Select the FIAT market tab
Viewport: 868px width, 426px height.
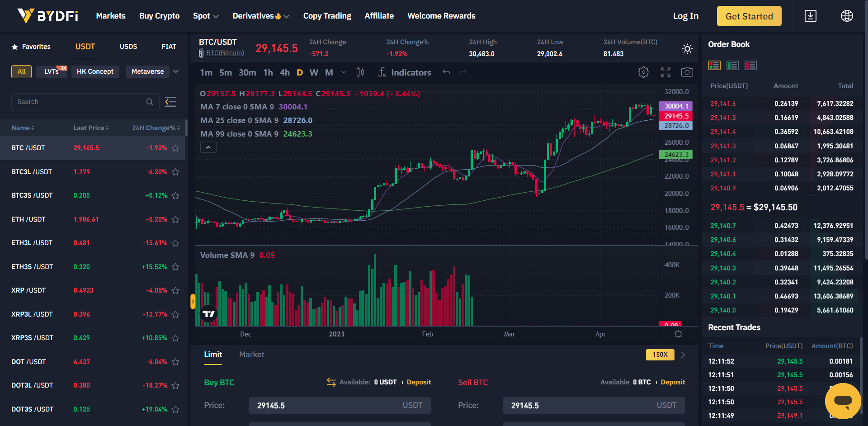pyautogui.click(x=169, y=47)
